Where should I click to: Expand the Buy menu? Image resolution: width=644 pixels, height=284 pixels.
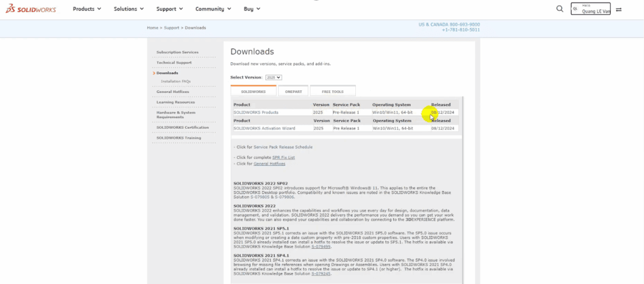(252, 9)
